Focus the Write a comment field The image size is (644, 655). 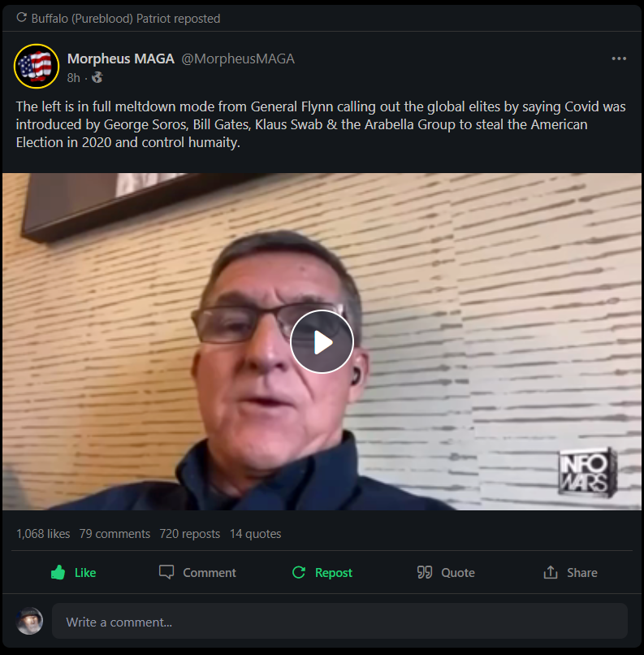(x=339, y=621)
